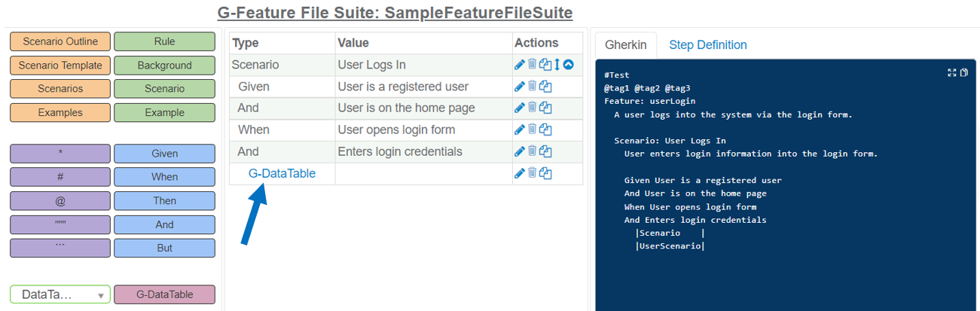Click '|UserScenario|' line in Gherkin code
The width and height of the screenshot is (980, 311).
[670, 246]
